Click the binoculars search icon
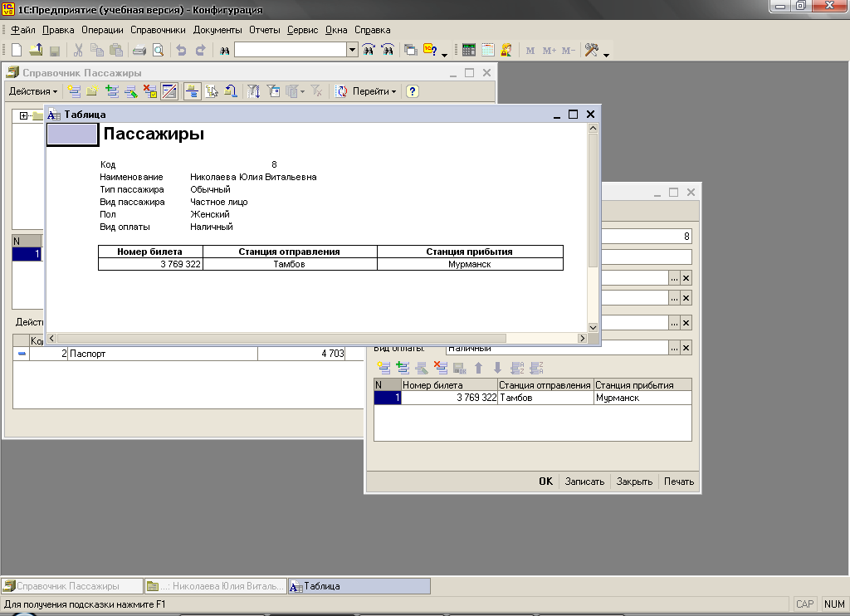The image size is (850, 616). coord(224,51)
